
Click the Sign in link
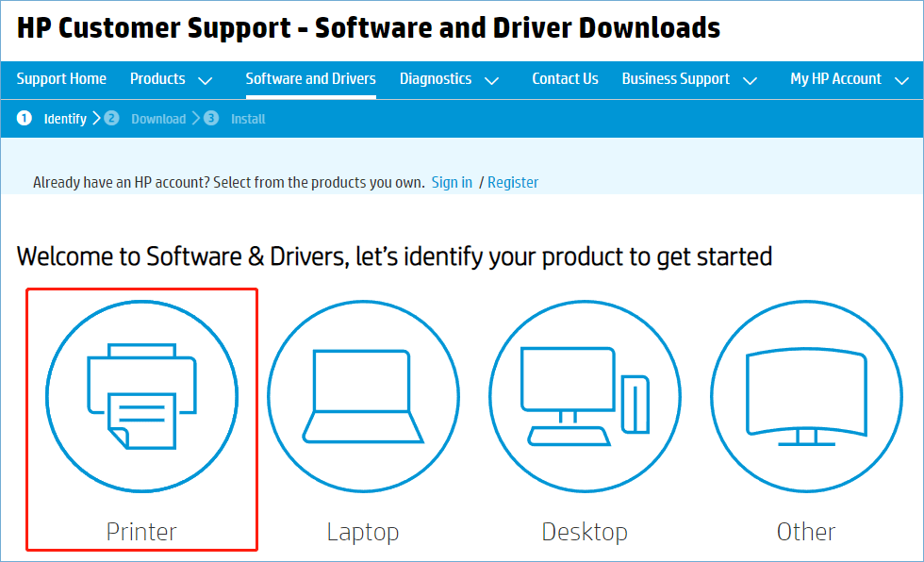(x=452, y=182)
